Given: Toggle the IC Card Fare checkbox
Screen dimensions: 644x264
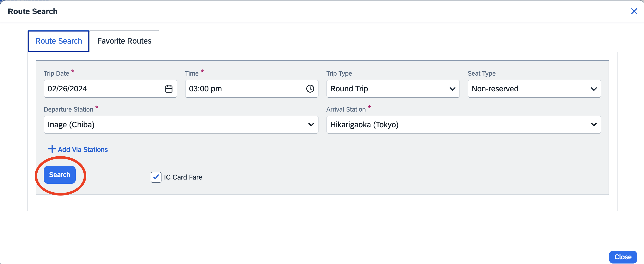Looking at the screenshot, I should tap(156, 177).
